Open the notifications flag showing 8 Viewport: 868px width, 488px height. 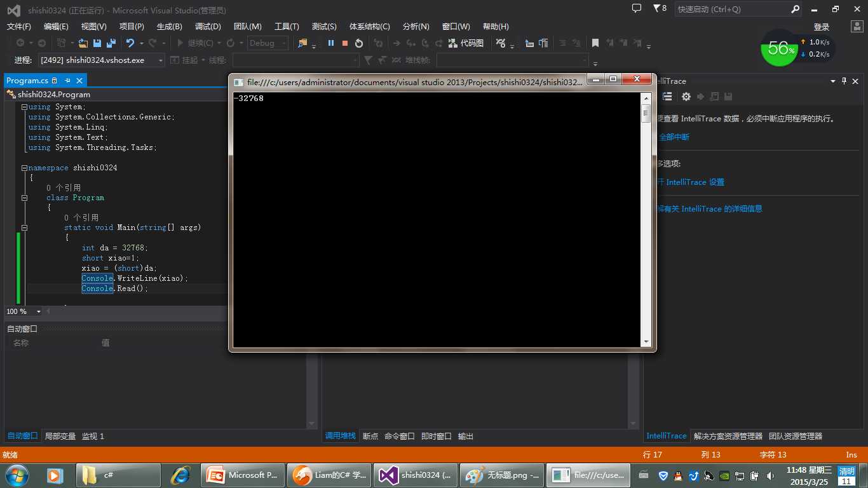[x=660, y=9]
